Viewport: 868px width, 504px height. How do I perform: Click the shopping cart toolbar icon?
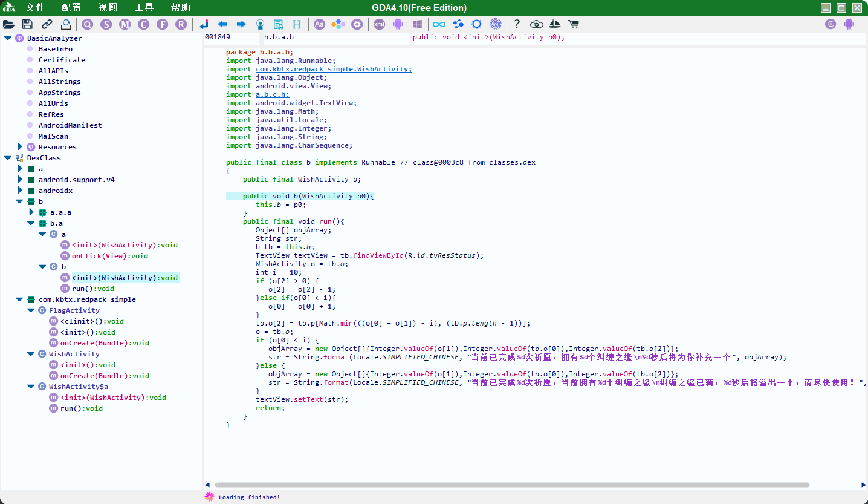(573, 24)
